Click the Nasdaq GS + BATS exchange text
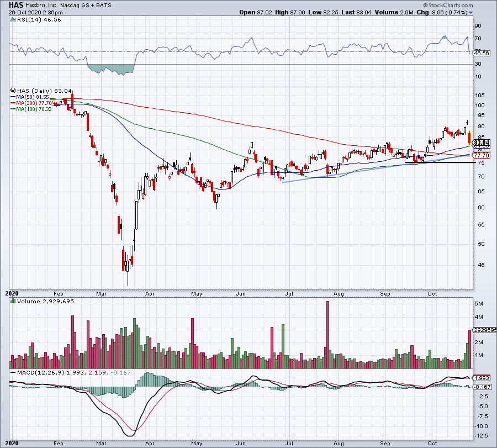Viewport: 497px width, 448px height. pos(85,5)
